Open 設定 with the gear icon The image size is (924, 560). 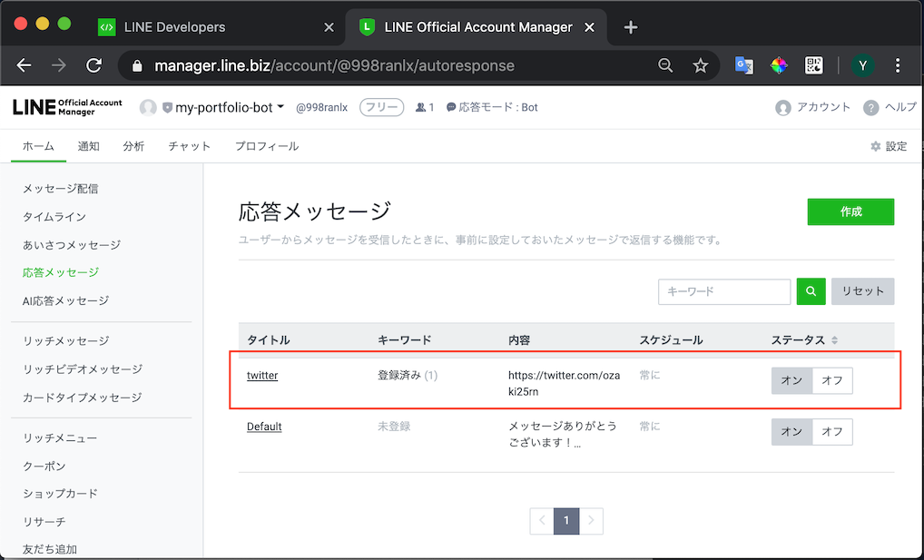[x=889, y=146]
